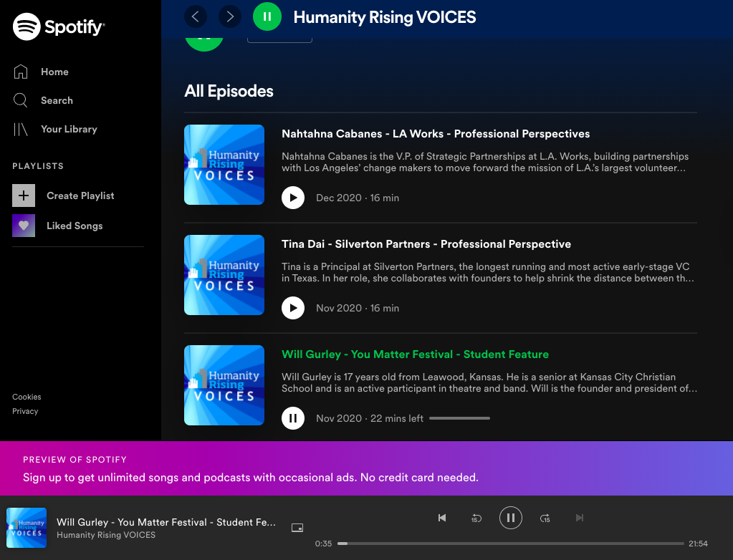Open now-playing track title in player bar
Viewport: 733px width, 560px height.
pos(166,522)
